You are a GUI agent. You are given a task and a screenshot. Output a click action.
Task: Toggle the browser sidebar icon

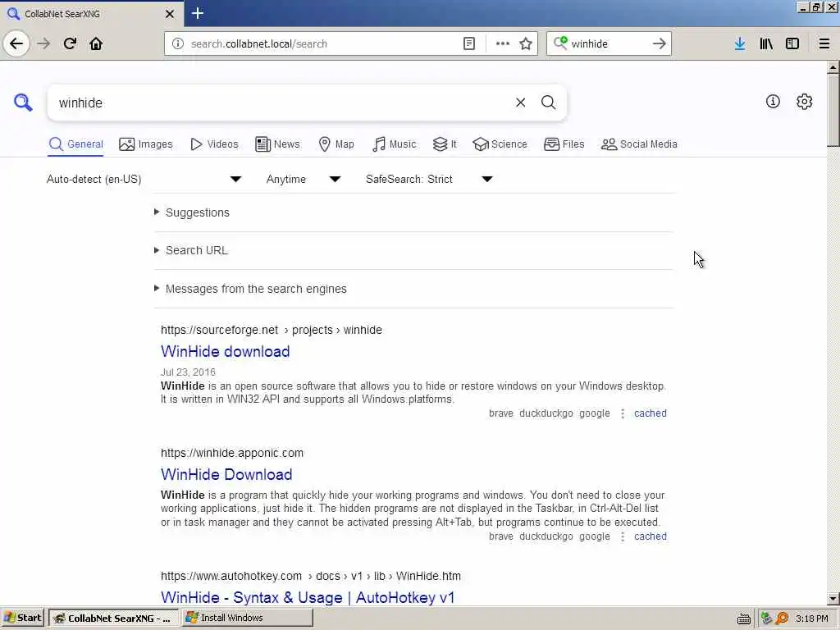point(792,43)
